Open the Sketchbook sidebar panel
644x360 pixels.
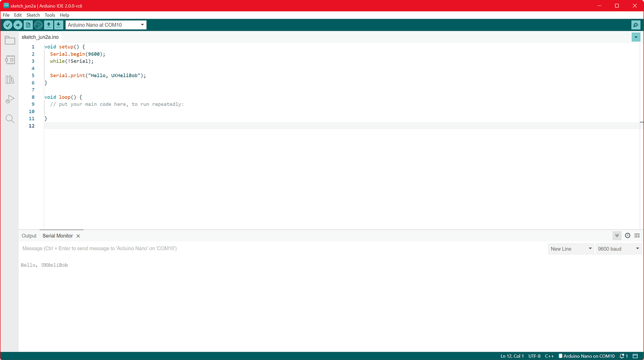10,40
